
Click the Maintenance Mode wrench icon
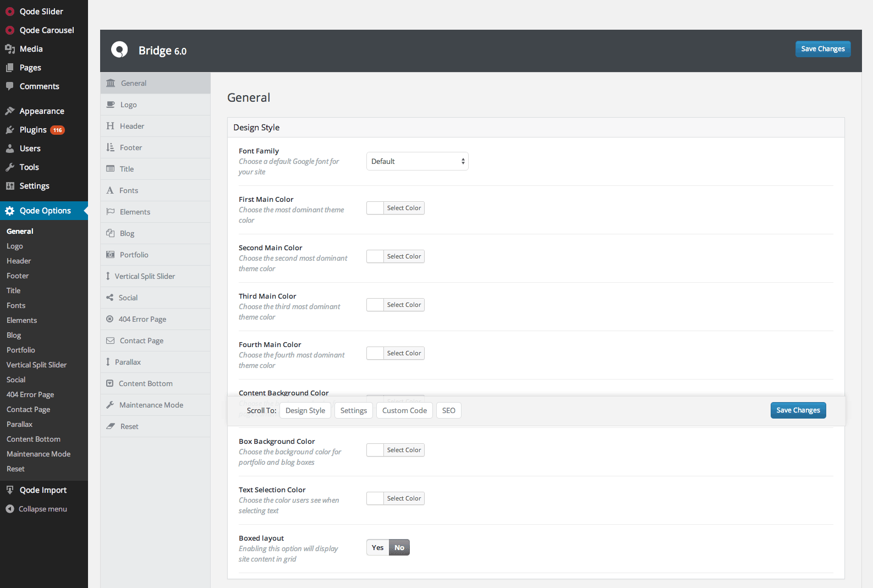pyautogui.click(x=110, y=405)
